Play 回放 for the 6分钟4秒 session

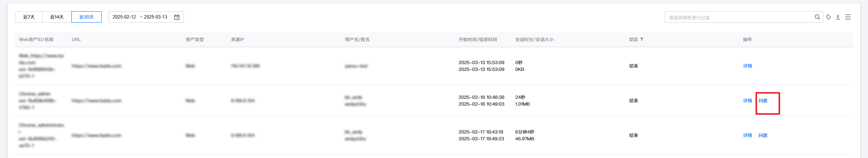pyautogui.click(x=763, y=135)
